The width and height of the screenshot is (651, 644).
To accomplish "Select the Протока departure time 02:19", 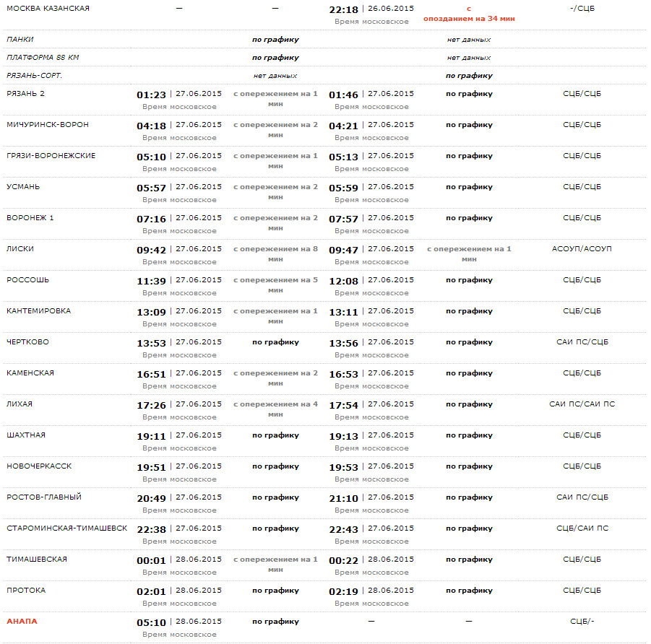I will click(343, 591).
